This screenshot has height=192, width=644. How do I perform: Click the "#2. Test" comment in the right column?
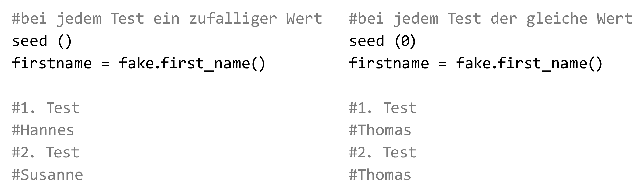382,153
